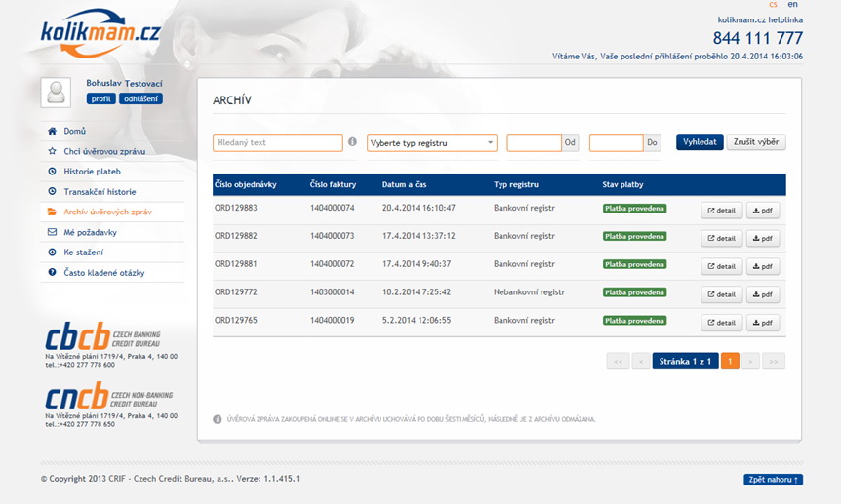The height and width of the screenshot is (504, 841).
Task: Click the Do date input field
Action: (616, 143)
